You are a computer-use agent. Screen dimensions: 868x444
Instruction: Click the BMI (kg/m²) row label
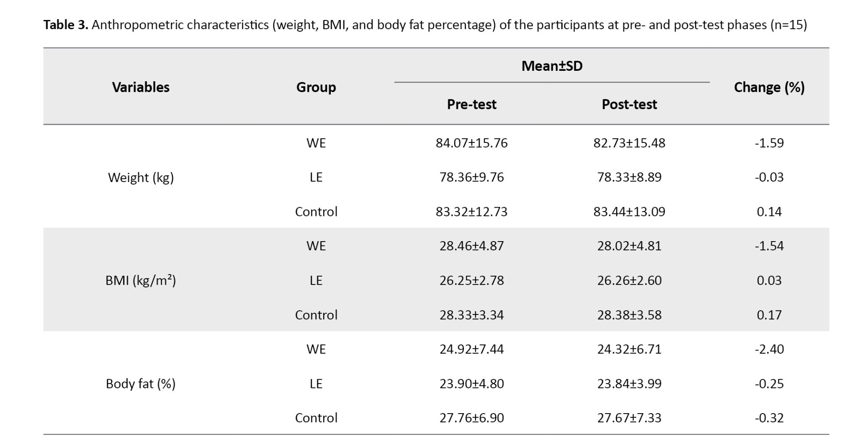141,280
